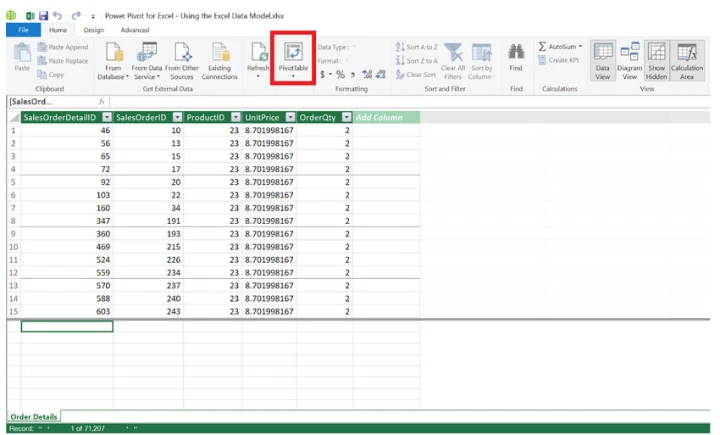The width and height of the screenshot is (720, 435).
Task: Select SalesOrderID cell 191
Action: [148, 221]
